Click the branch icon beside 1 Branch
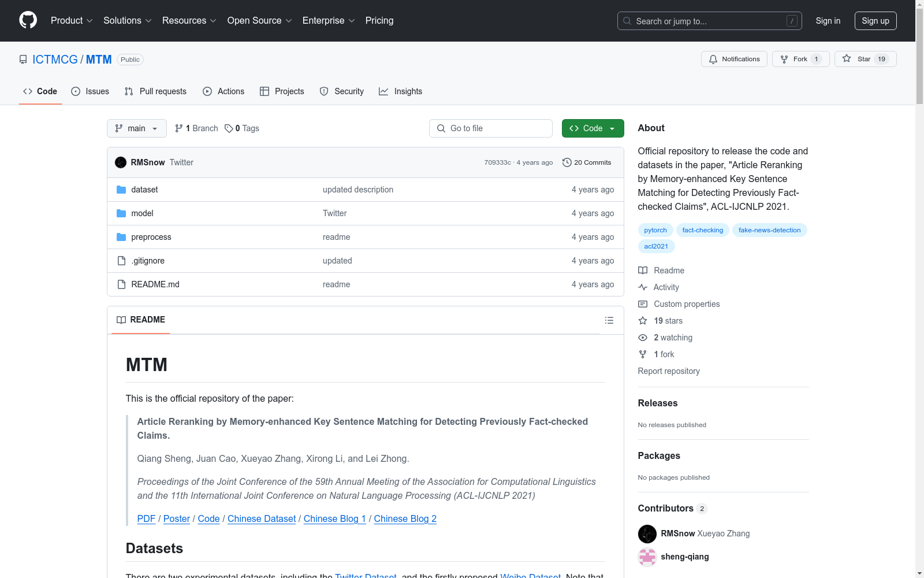This screenshot has height=578, width=924. tap(179, 128)
